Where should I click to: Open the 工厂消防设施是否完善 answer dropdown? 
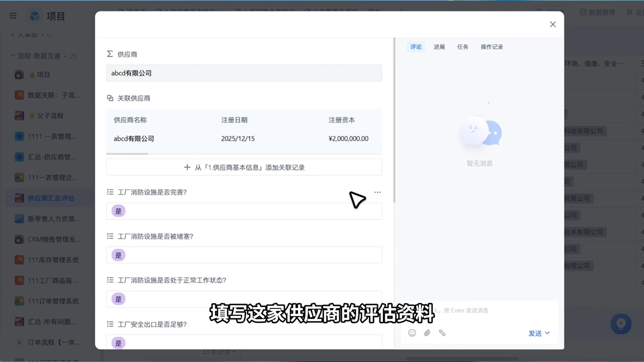pos(244,211)
